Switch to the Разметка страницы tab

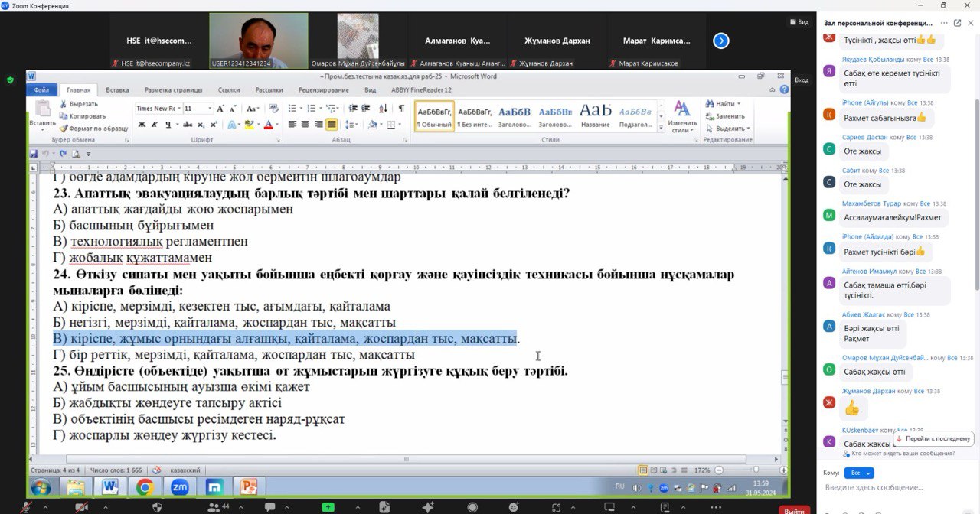click(173, 90)
